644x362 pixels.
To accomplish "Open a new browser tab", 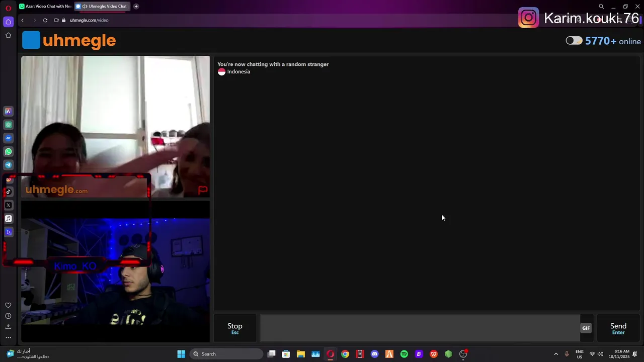I will pos(136,7).
